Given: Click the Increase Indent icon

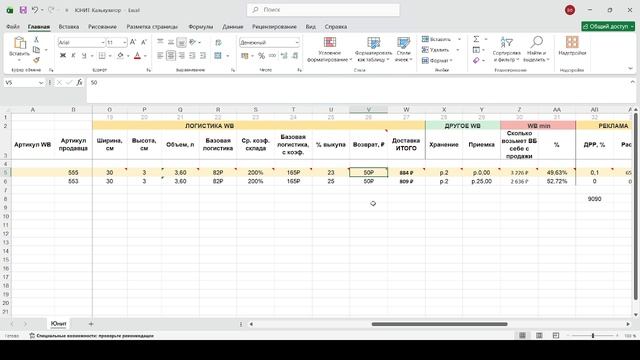Looking at the screenshot, I should 203,56.
